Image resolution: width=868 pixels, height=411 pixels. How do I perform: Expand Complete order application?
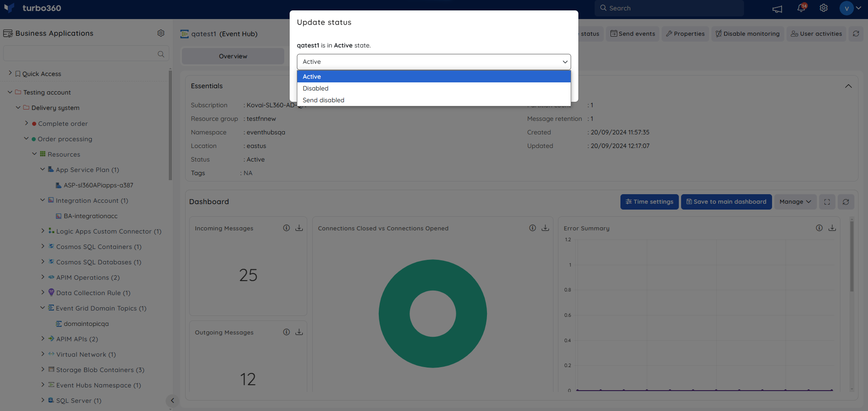[26, 123]
